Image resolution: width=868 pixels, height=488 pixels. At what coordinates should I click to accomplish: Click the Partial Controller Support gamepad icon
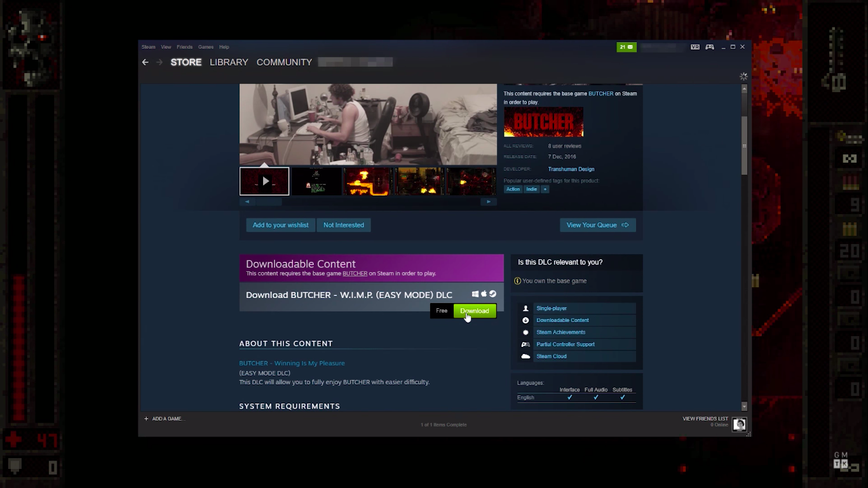pos(526,344)
